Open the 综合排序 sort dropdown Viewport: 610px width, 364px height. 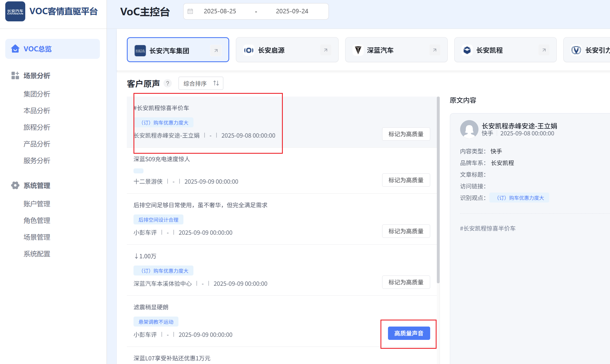click(x=201, y=83)
